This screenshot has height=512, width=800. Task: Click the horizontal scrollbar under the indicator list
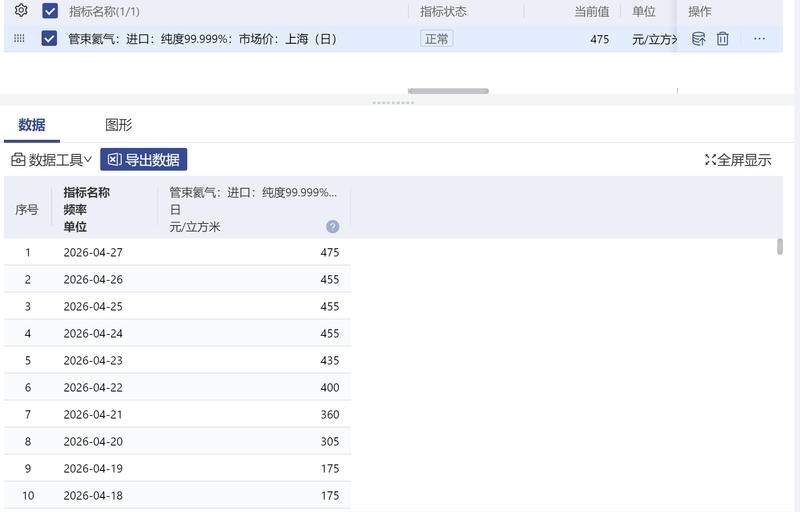point(448,91)
